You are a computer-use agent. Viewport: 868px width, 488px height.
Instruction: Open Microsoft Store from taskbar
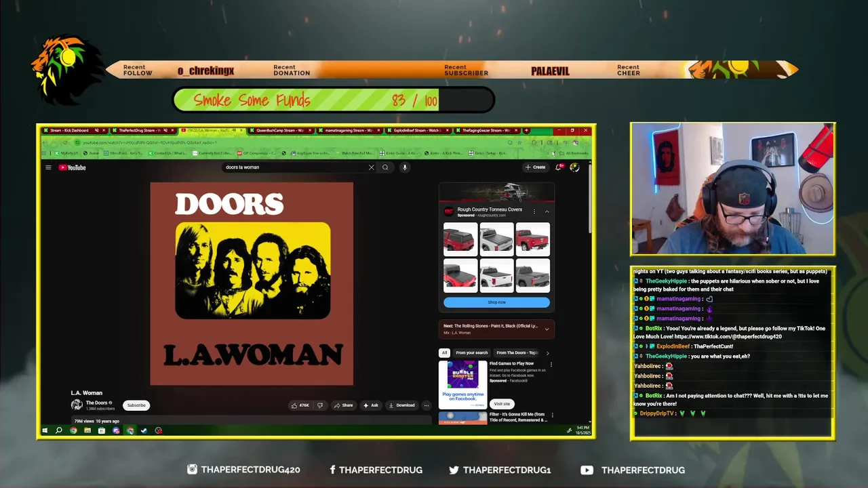click(102, 430)
